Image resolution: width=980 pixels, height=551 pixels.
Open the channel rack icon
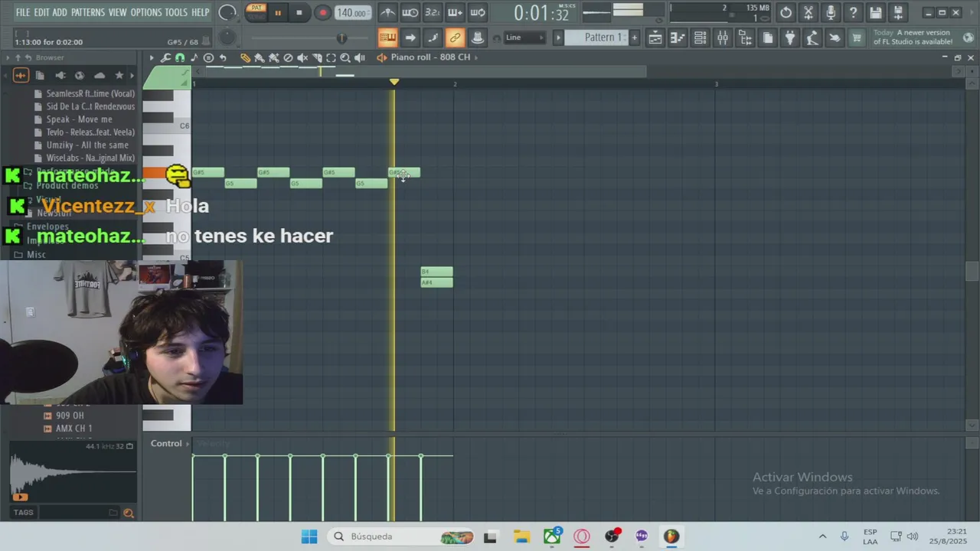pos(700,37)
